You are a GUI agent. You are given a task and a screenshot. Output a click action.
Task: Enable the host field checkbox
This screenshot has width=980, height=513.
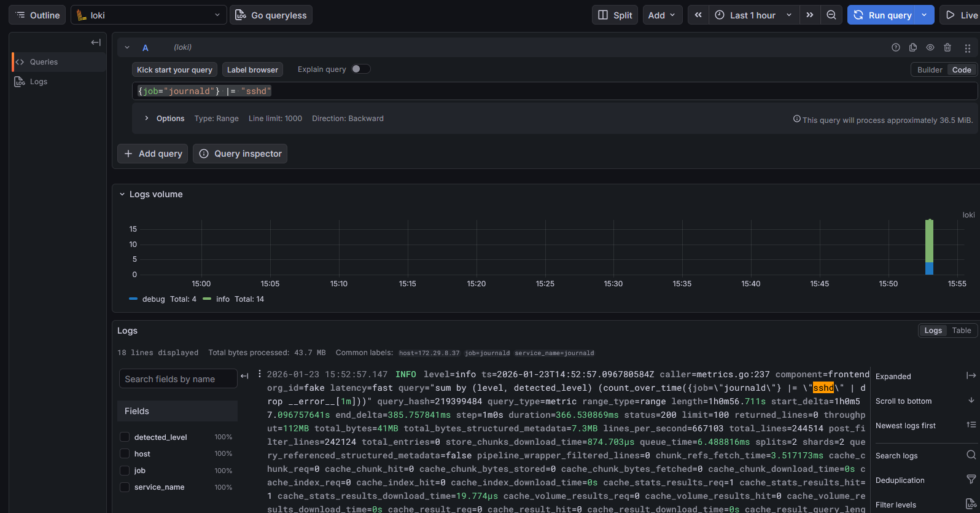click(125, 454)
